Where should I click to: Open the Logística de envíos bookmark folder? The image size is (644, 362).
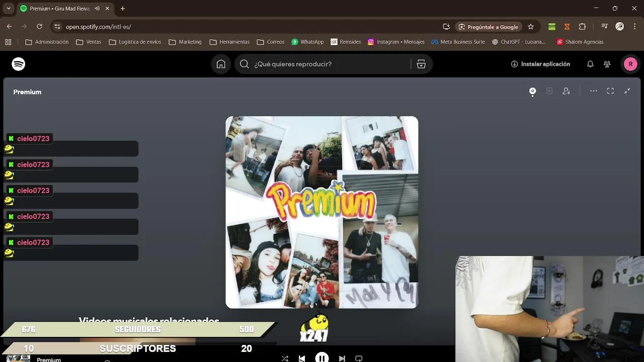click(x=135, y=42)
